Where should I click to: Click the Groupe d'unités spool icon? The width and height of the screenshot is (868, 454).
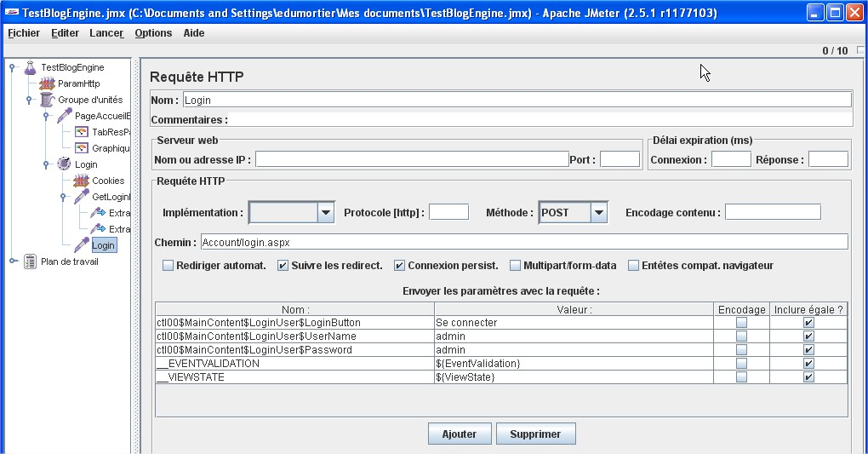tap(47, 100)
